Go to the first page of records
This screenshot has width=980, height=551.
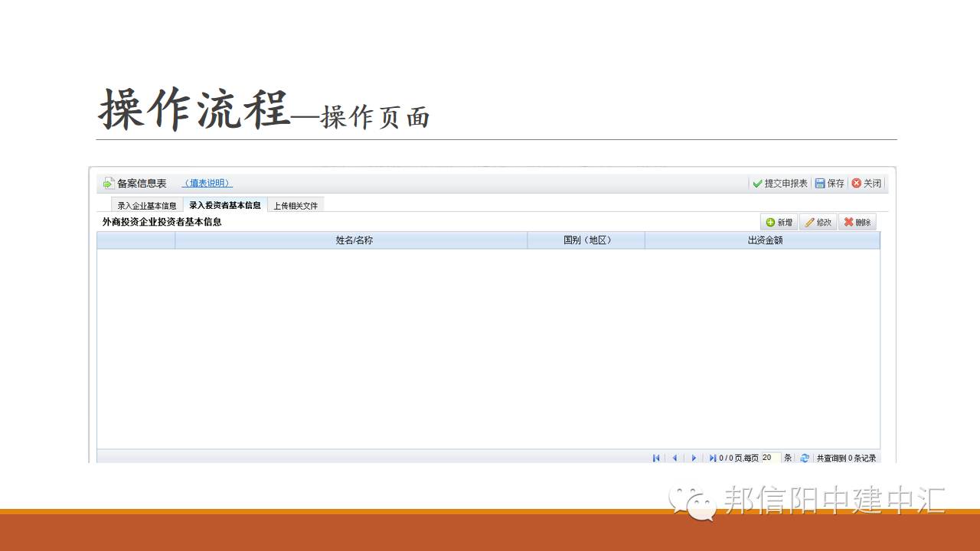click(x=656, y=458)
